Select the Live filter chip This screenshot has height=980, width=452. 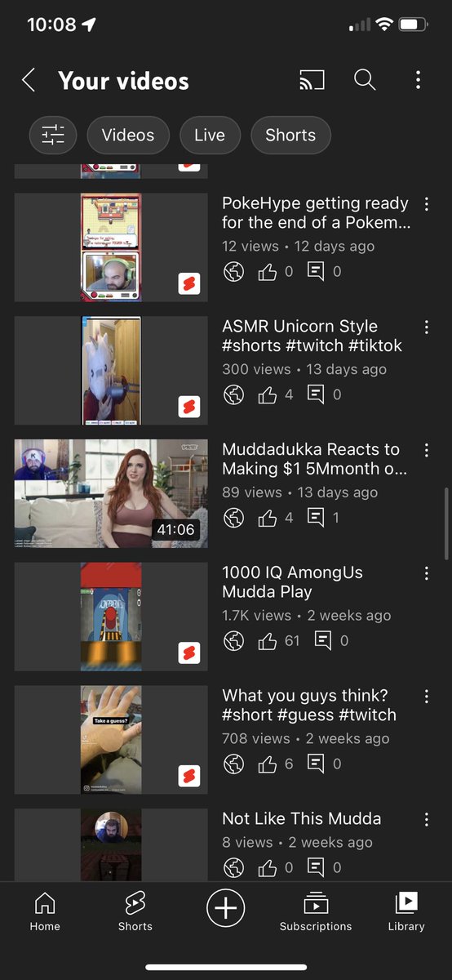pyautogui.click(x=210, y=135)
